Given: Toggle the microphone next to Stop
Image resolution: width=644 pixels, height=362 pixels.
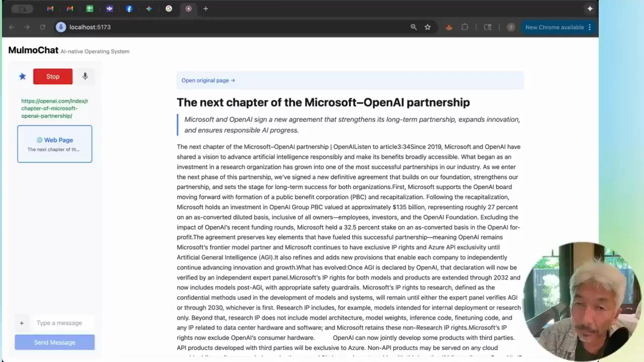Looking at the screenshot, I should pyautogui.click(x=85, y=76).
